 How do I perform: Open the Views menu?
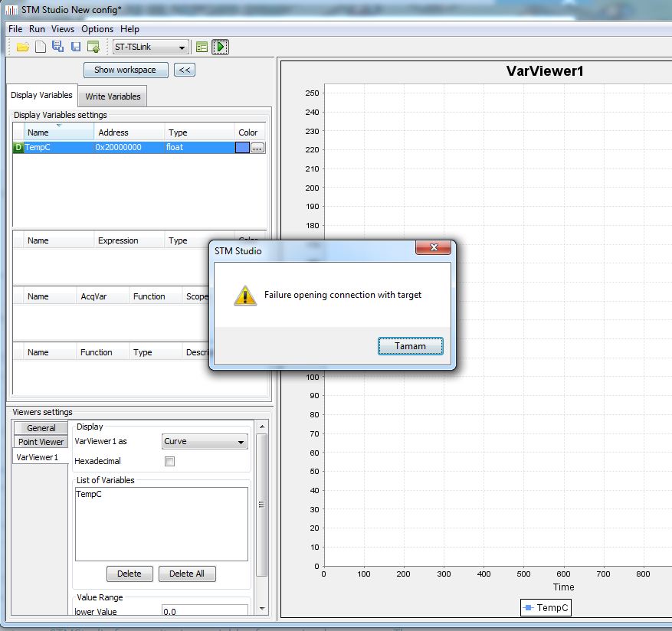click(x=63, y=29)
